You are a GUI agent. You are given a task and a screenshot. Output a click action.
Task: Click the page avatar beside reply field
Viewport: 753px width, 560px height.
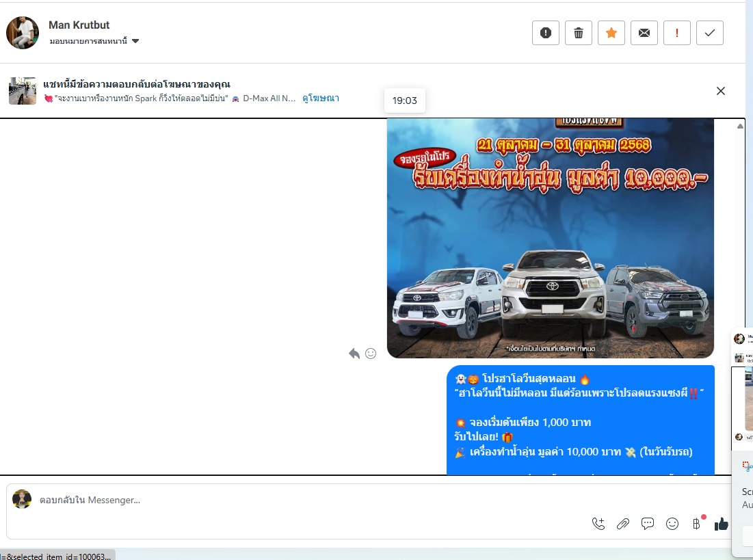click(x=22, y=499)
